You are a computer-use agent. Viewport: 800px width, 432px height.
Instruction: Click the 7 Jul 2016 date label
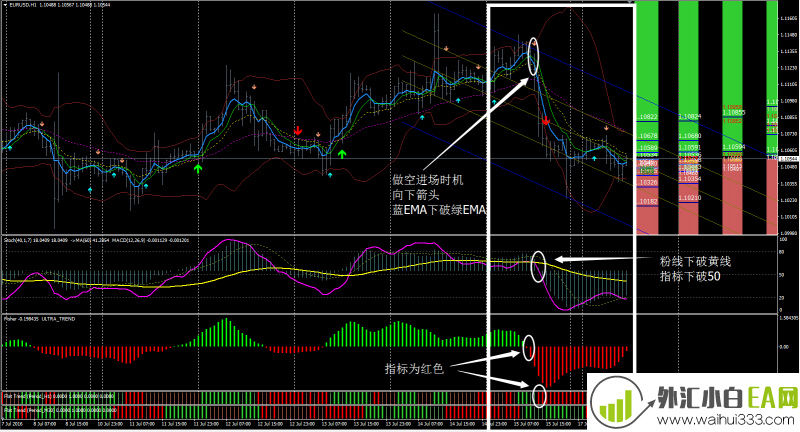13,424
